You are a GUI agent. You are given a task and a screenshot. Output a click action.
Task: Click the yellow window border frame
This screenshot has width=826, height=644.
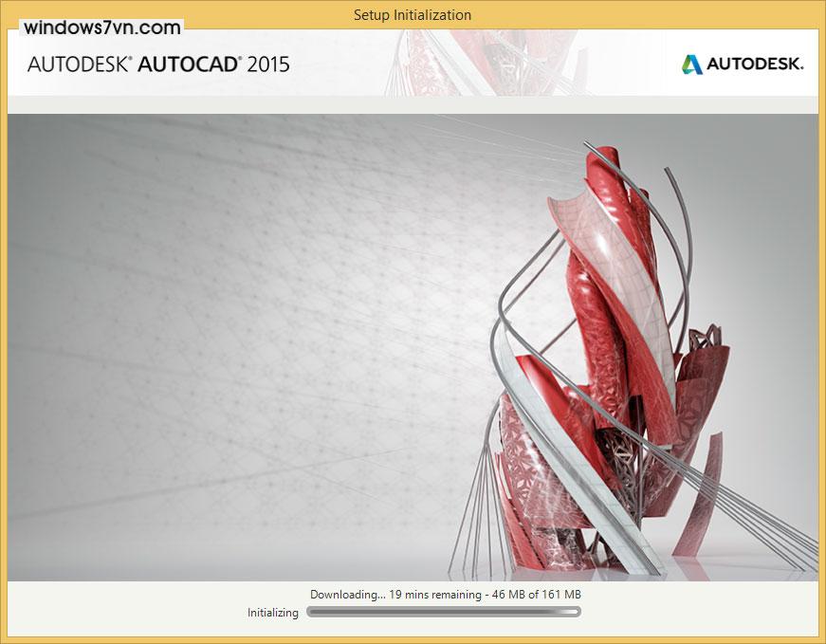point(4,332)
